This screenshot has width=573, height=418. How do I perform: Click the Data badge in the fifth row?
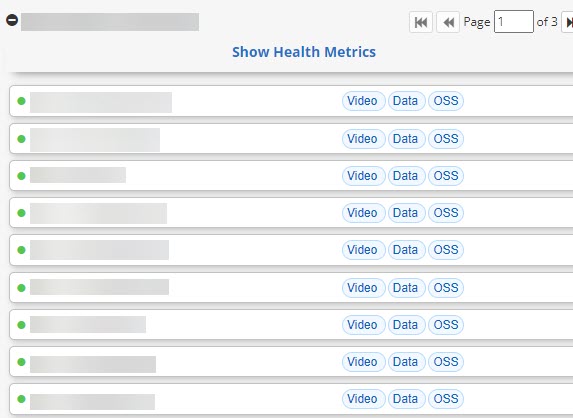coord(406,250)
